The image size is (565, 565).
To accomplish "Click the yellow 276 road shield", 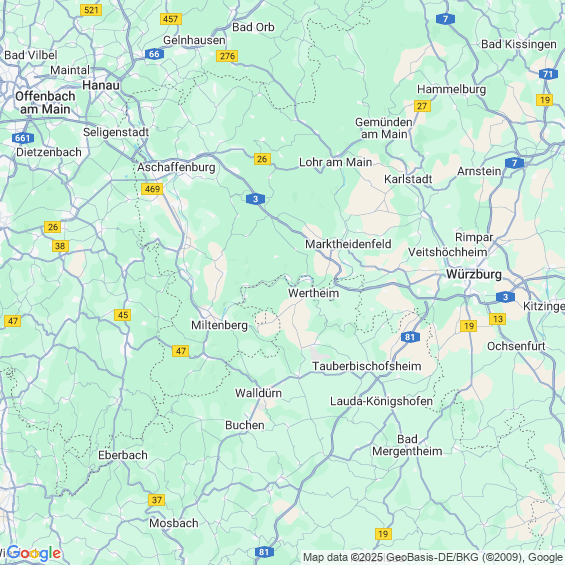I will tap(227, 56).
